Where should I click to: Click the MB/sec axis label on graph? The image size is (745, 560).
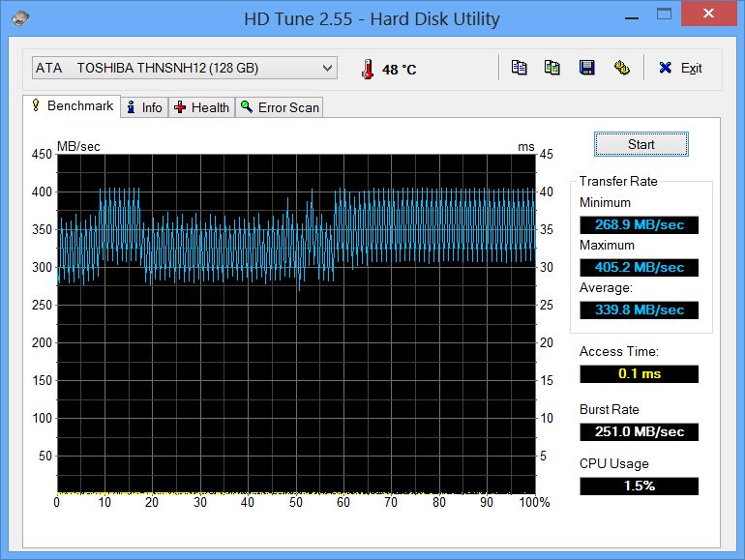click(x=78, y=146)
